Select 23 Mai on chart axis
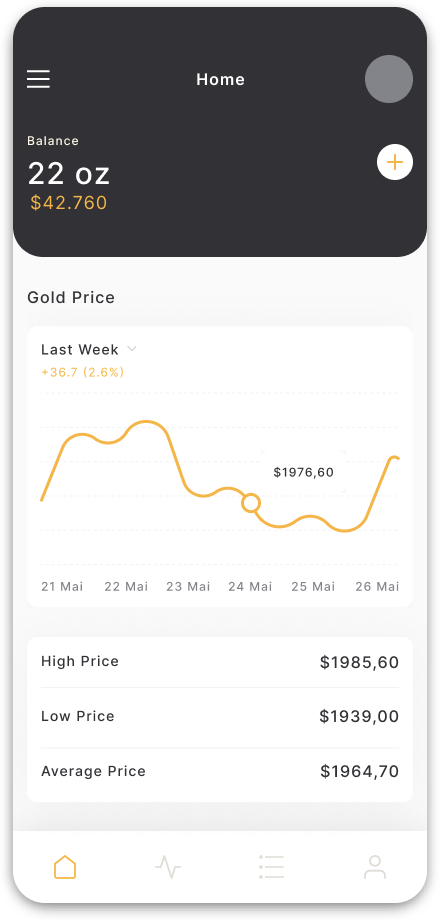This screenshot has height=922, width=440. [188, 586]
